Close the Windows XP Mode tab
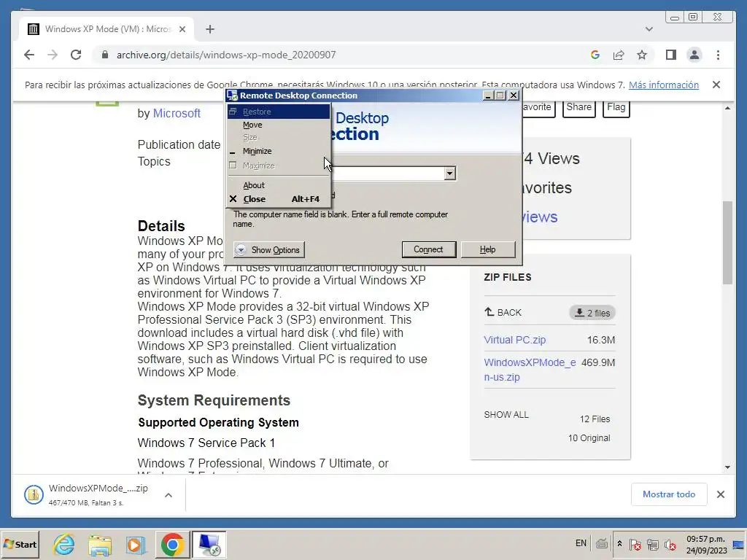Screen dimensions: 747x560 pos(182,29)
